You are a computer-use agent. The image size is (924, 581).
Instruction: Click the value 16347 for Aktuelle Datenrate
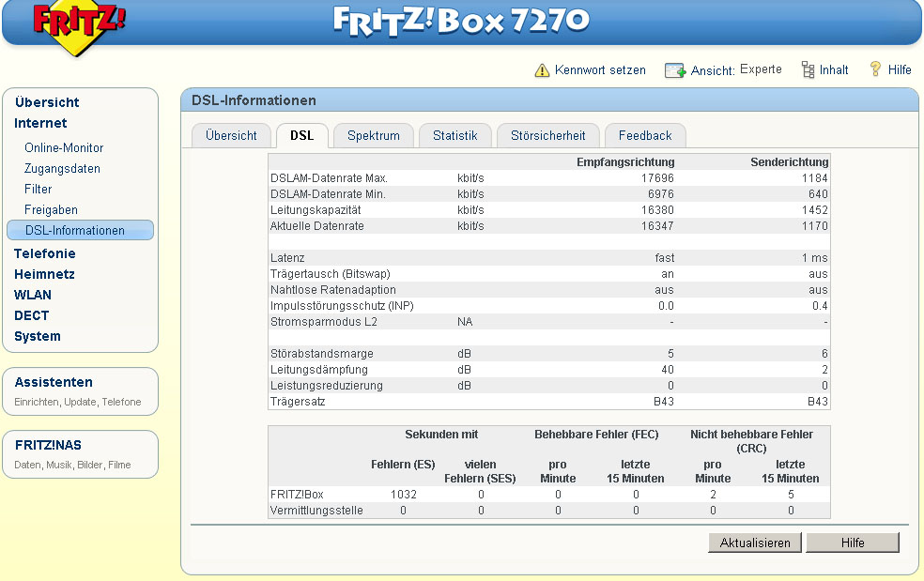[657, 225]
